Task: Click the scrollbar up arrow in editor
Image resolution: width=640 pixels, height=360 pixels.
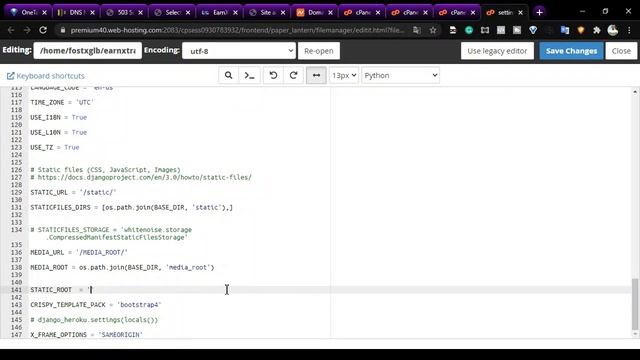Action: 635,92
